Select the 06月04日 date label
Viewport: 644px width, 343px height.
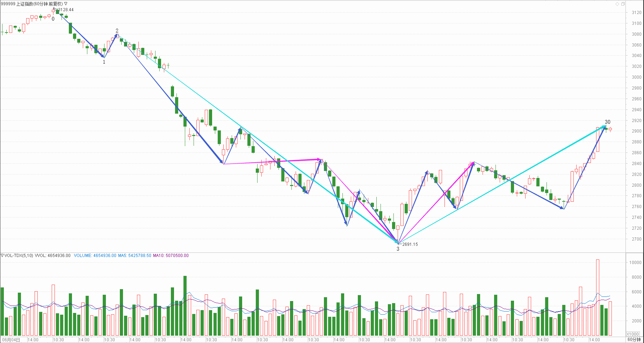11,340
